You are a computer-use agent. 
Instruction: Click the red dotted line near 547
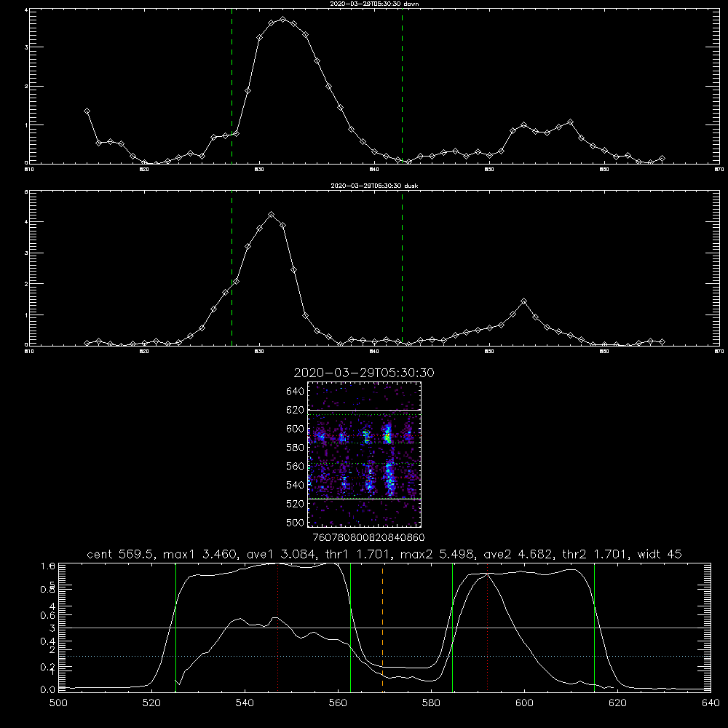[277, 628]
